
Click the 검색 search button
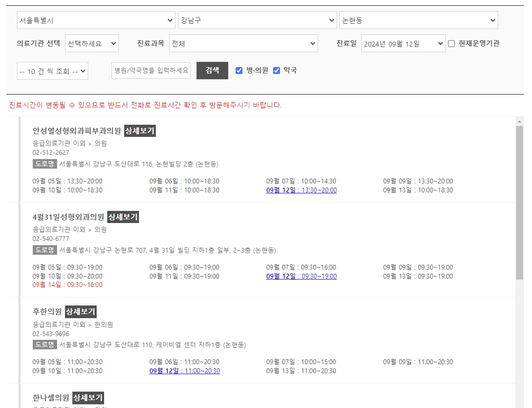(x=212, y=70)
